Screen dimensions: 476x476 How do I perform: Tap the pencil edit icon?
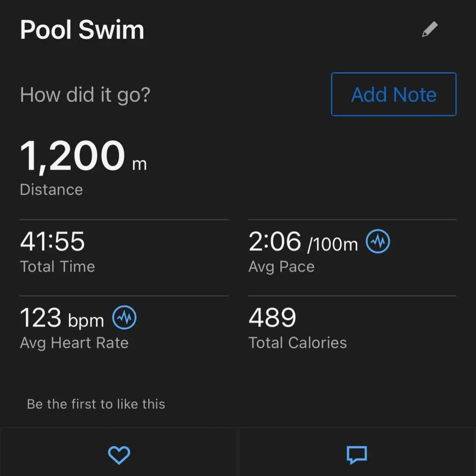coord(430,30)
